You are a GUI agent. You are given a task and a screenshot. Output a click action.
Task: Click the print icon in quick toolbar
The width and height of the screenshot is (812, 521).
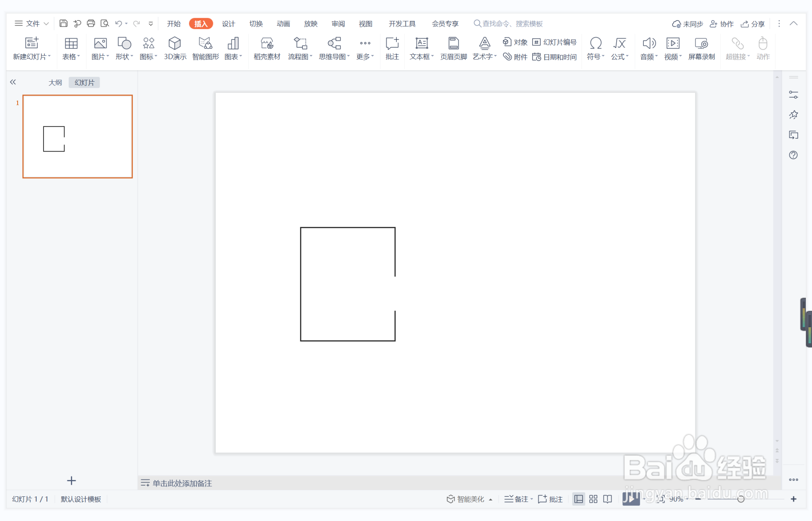(x=91, y=23)
